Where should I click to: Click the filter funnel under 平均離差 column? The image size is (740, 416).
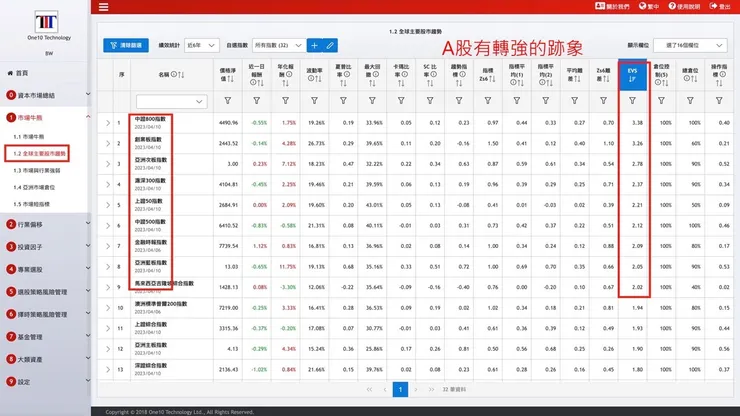coord(574,101)
